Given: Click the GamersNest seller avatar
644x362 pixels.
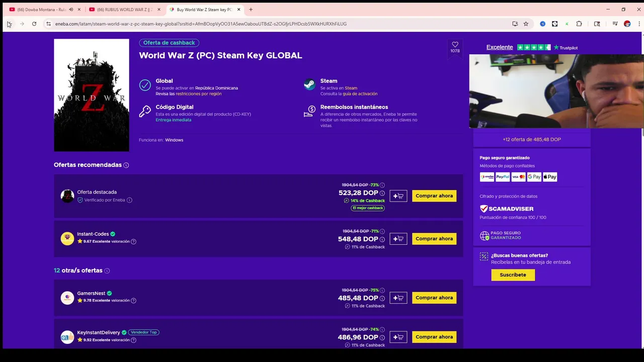Looking at the screenshot, I should click(x=67, y=298).
